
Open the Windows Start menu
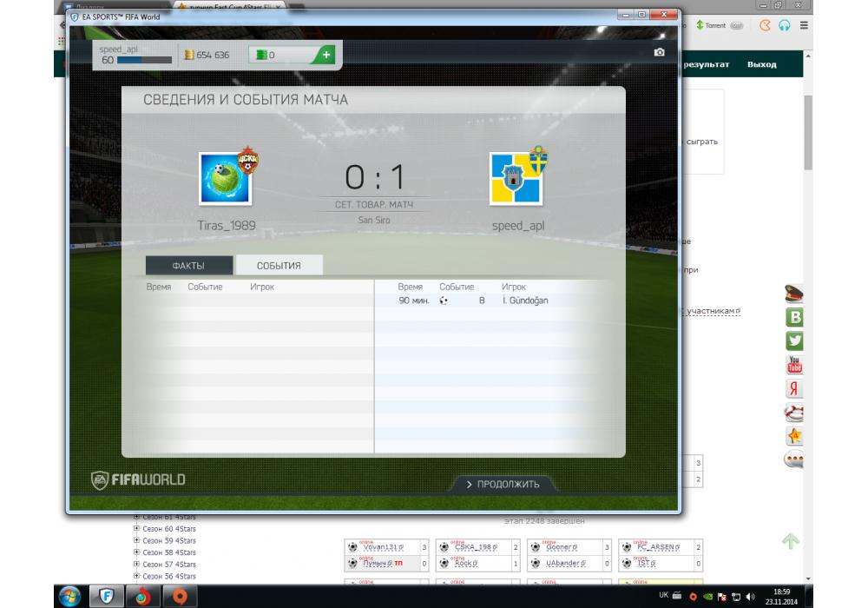tap(69, 597)
